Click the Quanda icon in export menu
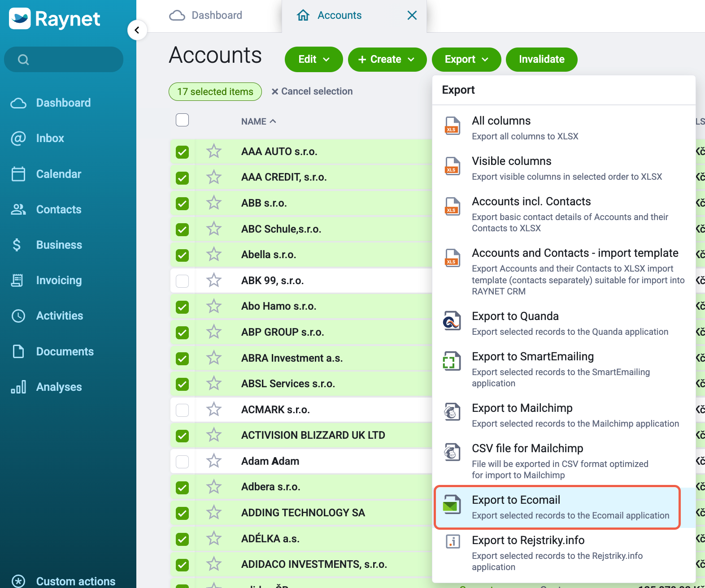 point(452,321)
